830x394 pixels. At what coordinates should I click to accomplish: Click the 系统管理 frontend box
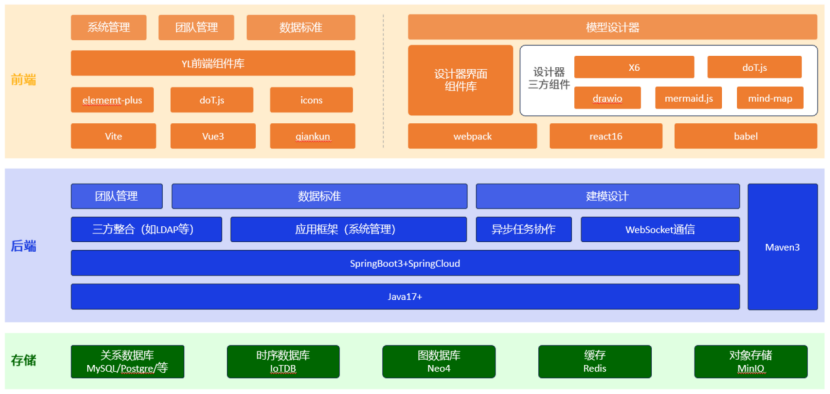pyautogui.click(x=109, y=28)
